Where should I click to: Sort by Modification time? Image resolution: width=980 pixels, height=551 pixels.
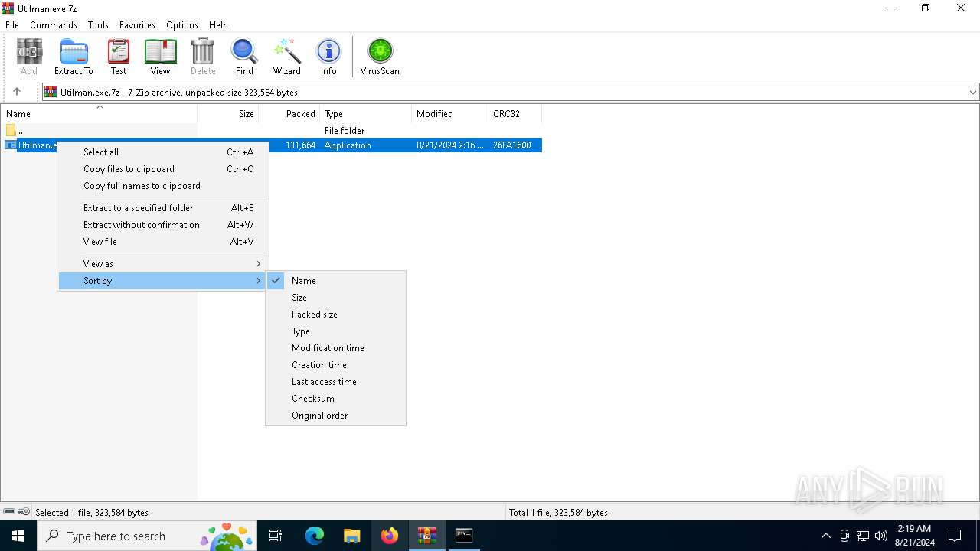coord(335,348)
